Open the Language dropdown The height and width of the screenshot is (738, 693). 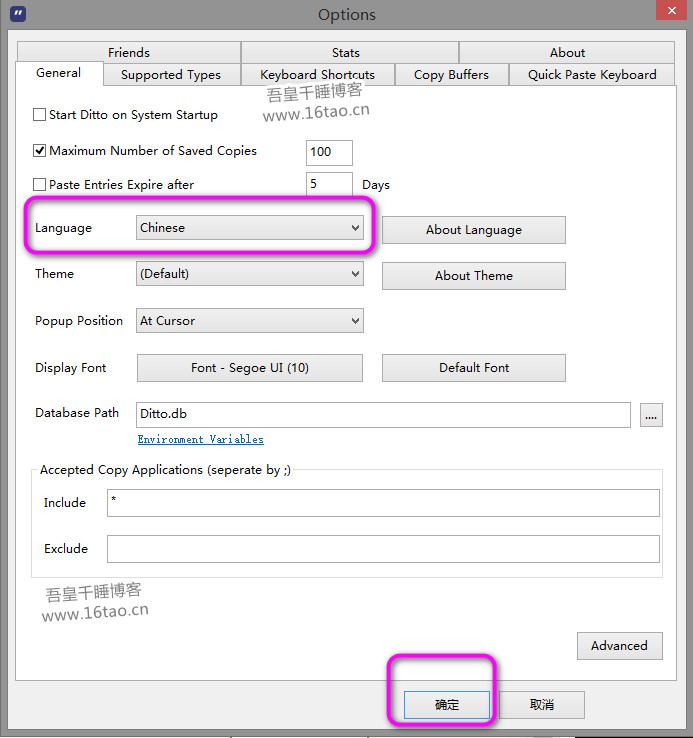tap(249, 228)
